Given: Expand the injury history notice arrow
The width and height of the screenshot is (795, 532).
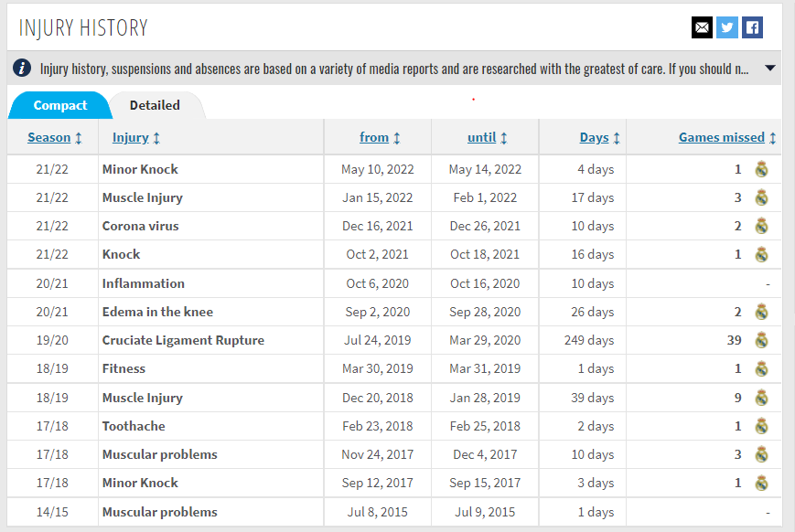Looking at the screenshot, I should (769, 68).
